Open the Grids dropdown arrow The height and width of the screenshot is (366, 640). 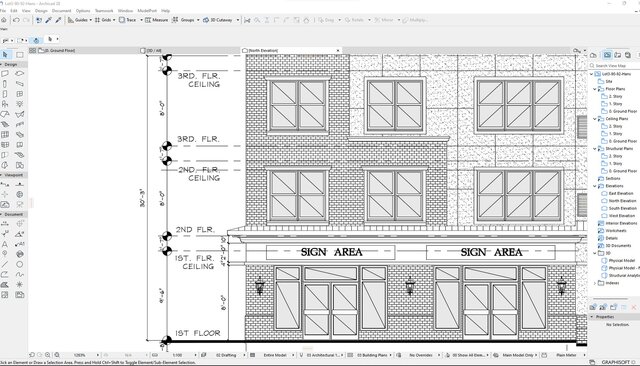(x=114, y=20)
